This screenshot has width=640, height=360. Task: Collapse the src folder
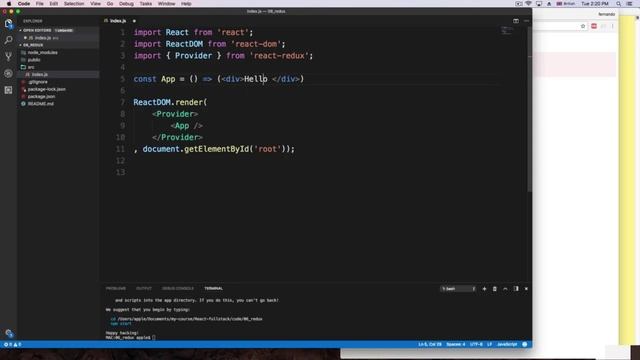point(31,67)
